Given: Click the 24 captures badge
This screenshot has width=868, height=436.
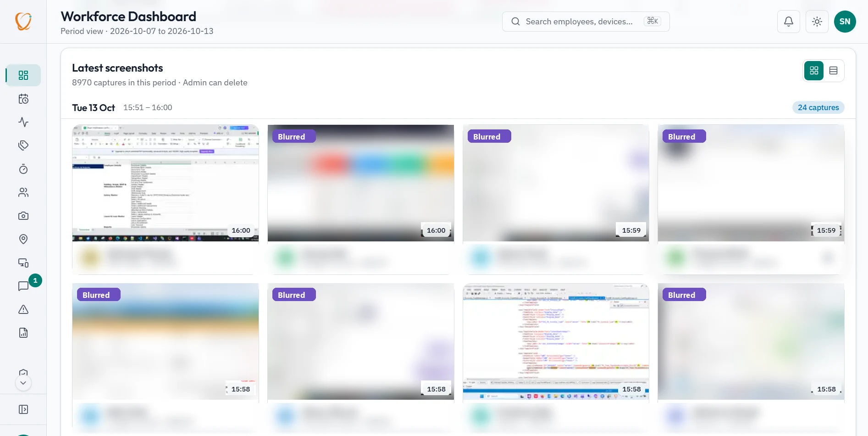Looking at the screenshot, I should tap(818, 107).
